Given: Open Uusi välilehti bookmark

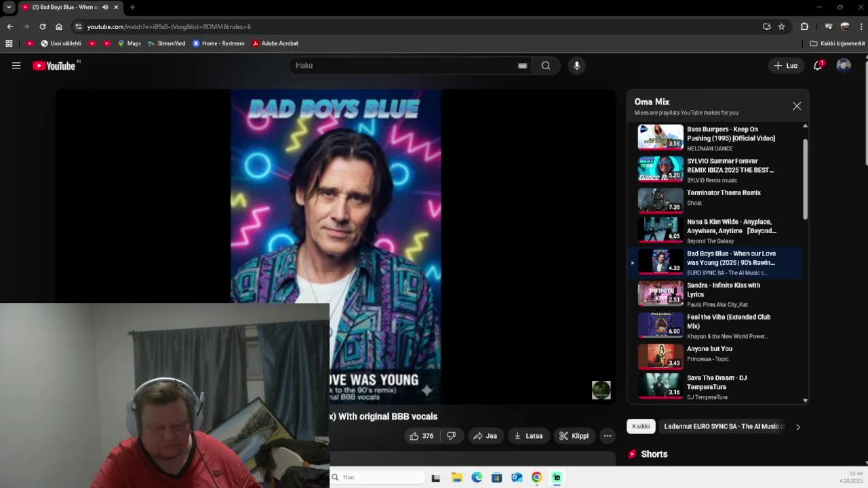Looking at the screenshot, I should [61, 43].
